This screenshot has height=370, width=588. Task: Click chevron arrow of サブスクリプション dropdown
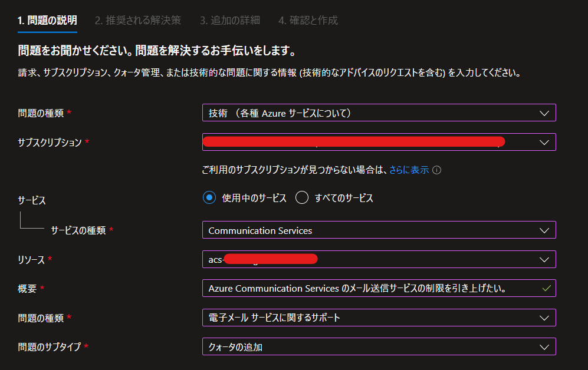coord(544,143)
